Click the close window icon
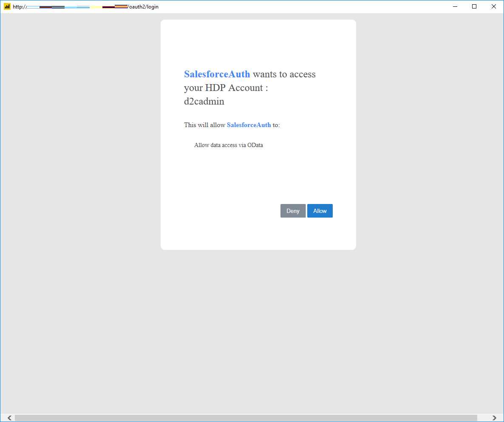 (x=493, y=6)
